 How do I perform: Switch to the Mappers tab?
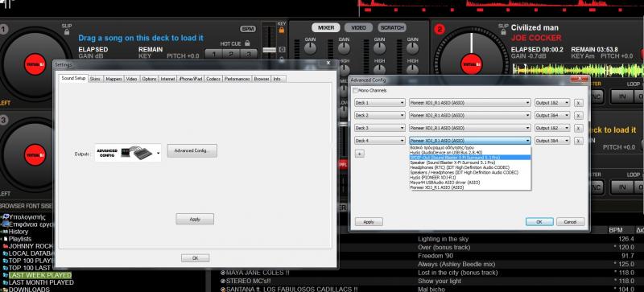coord(114,79)
